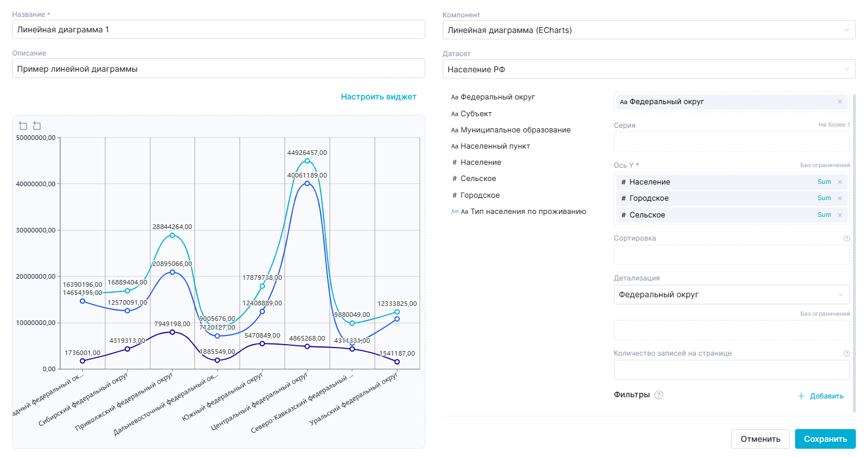Click the Настроить виджет link
The width and height of the screenshot is (868, 458).
click(378, 97)
